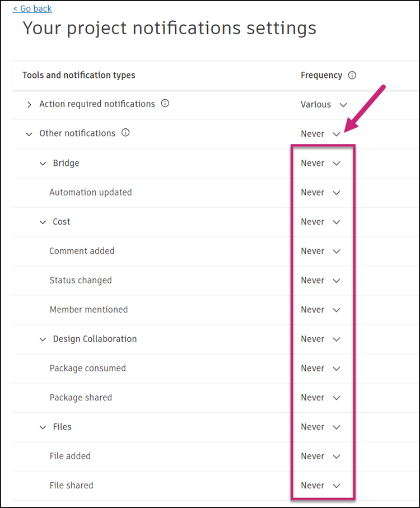Collapse the Other notifications section

(29, 134)
